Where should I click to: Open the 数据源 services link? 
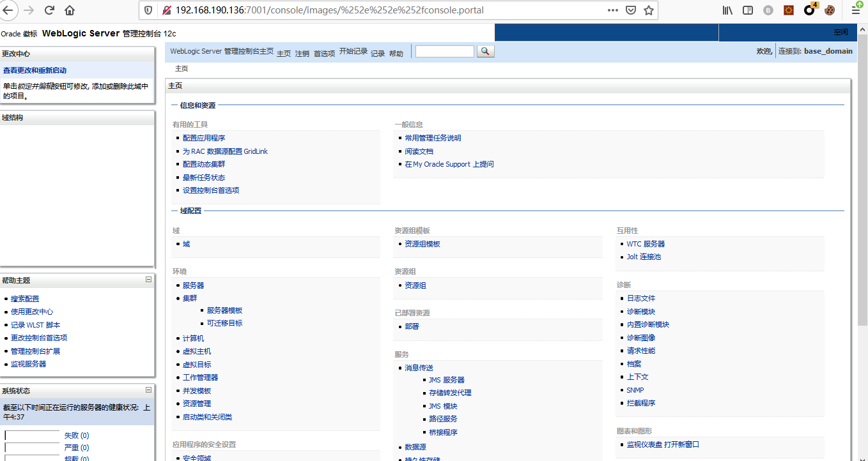point(415,448)
